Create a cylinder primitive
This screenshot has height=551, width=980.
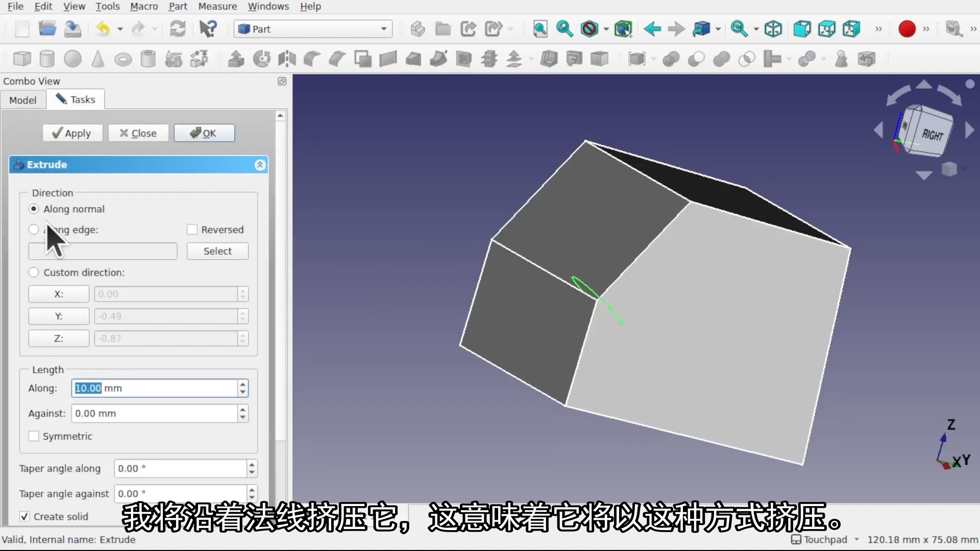tap(47, 59)
